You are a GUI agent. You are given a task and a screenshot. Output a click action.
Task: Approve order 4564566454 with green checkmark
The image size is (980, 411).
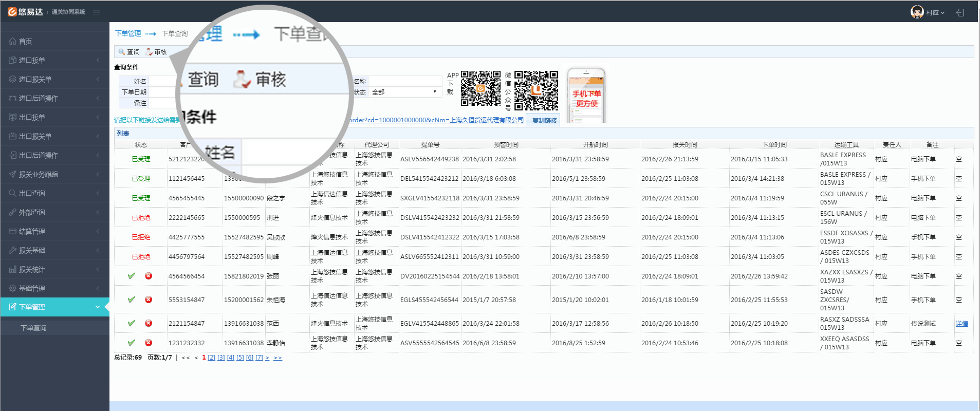click(x=132, y=276)
